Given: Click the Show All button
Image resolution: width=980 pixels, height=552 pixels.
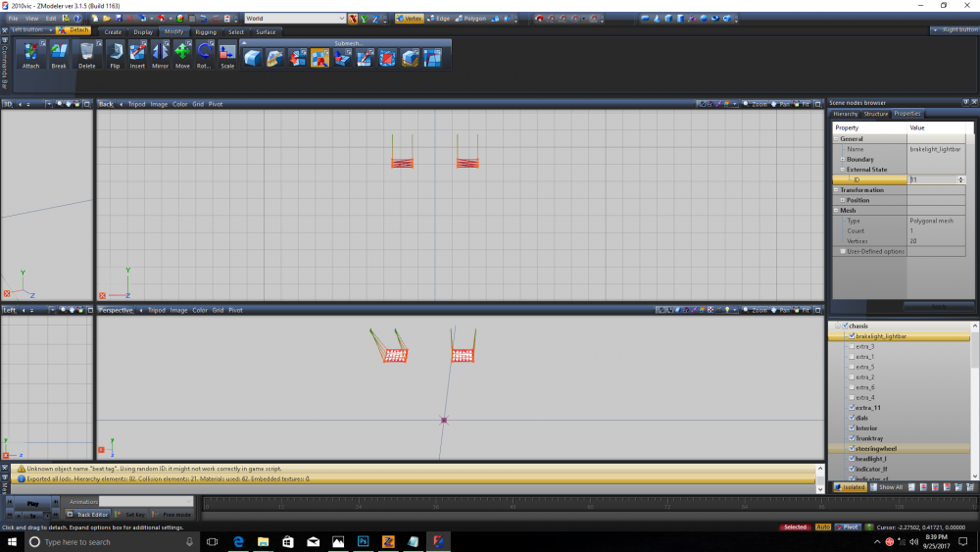Looking at the screenshot, I should click(x=887, y=487).
